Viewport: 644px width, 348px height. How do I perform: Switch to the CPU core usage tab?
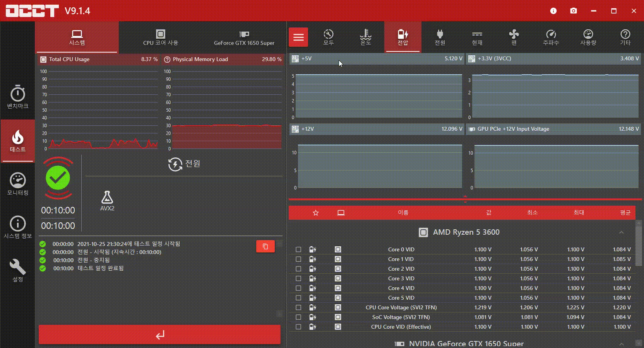coord(160,37)
